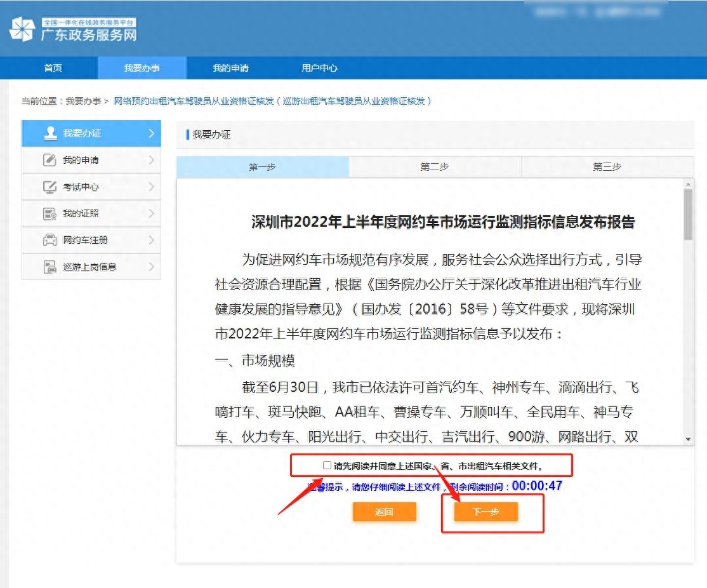Click the 广东政务服务网 pinwheel logo icon
Viewport: 707px width, 588px height.
(x=22, y=29)
